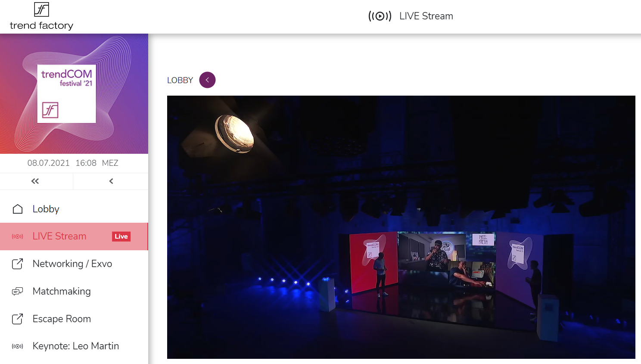Click the LOBBY breadcrumb label
641x364 pixels.
coord(180,81)
